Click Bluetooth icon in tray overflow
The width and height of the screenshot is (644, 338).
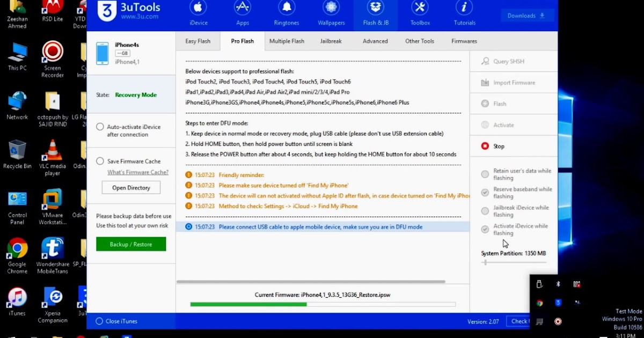558,284
